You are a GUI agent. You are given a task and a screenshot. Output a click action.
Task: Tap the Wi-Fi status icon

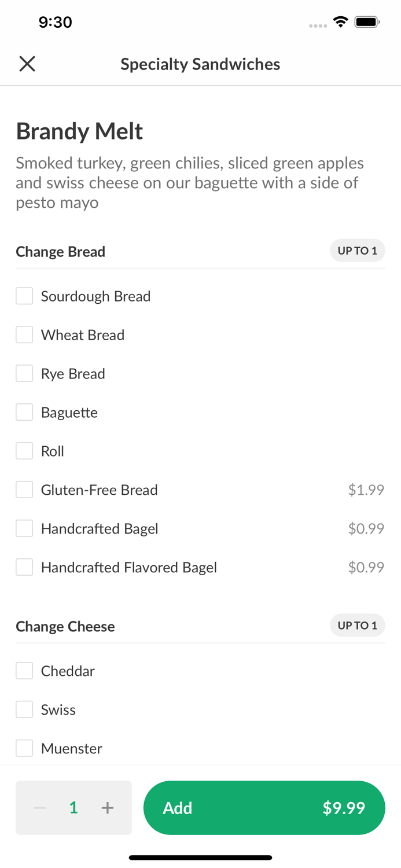coord(340,21)
